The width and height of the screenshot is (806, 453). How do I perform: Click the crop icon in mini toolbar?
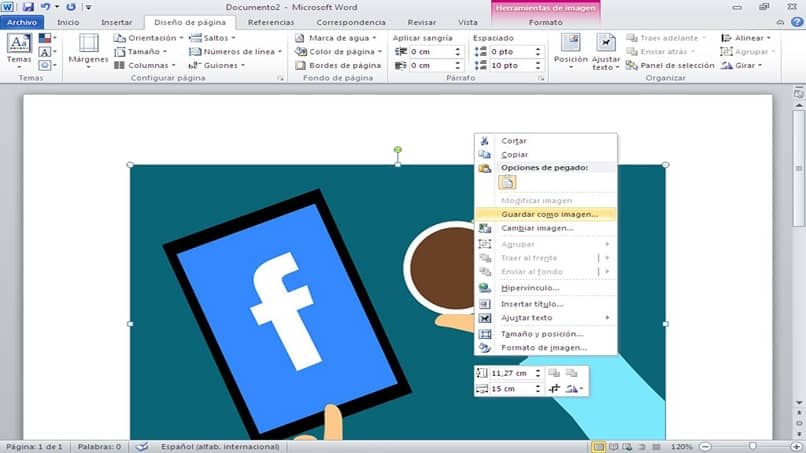click(554, 389)
